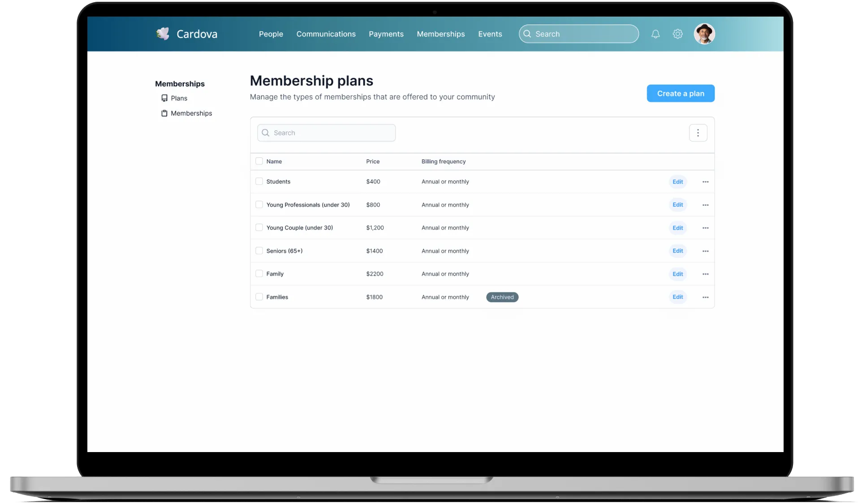Open the Payments menu

386,34
